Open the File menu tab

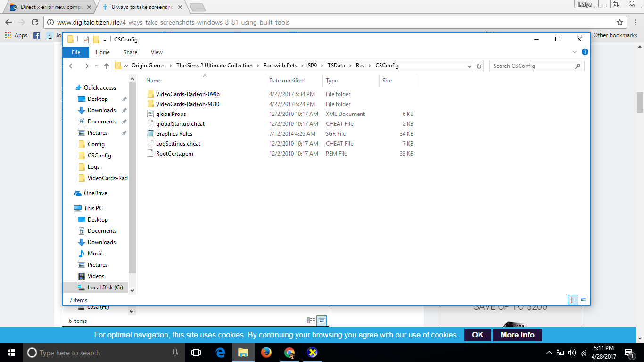tap(76, 52)
